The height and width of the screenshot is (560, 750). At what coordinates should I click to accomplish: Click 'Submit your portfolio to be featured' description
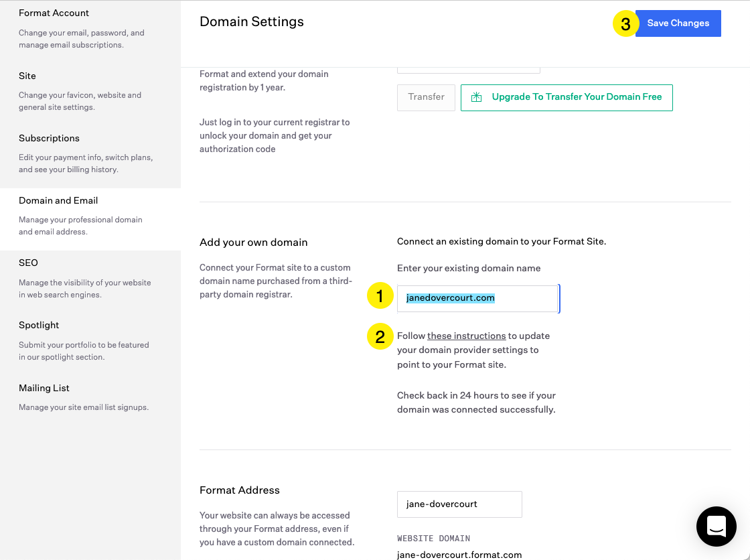point(84,351)
